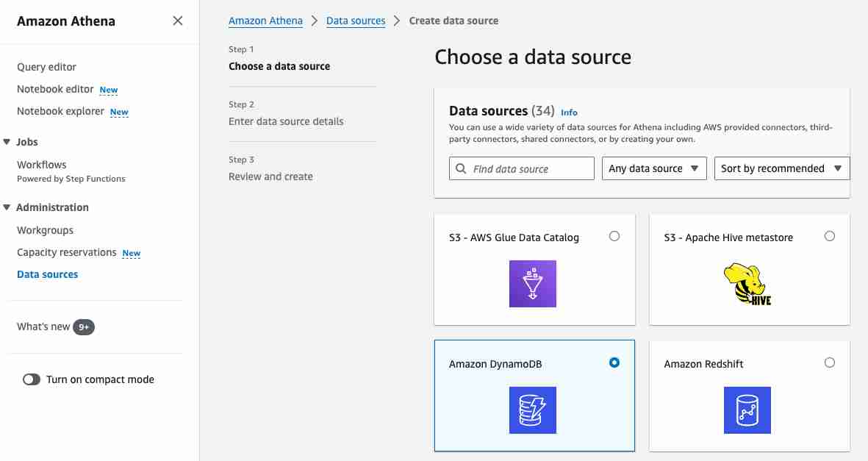This screenshot has height=461, width=868.
Task: Click the Amazon Athena breadcrumb link
Action: point(266,21)
